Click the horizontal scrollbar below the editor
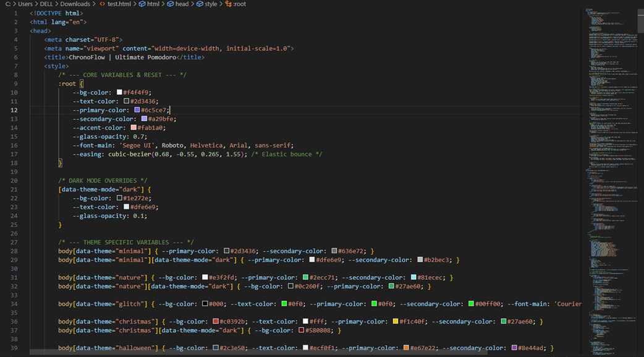644x357 pixels. coord(247,353)
